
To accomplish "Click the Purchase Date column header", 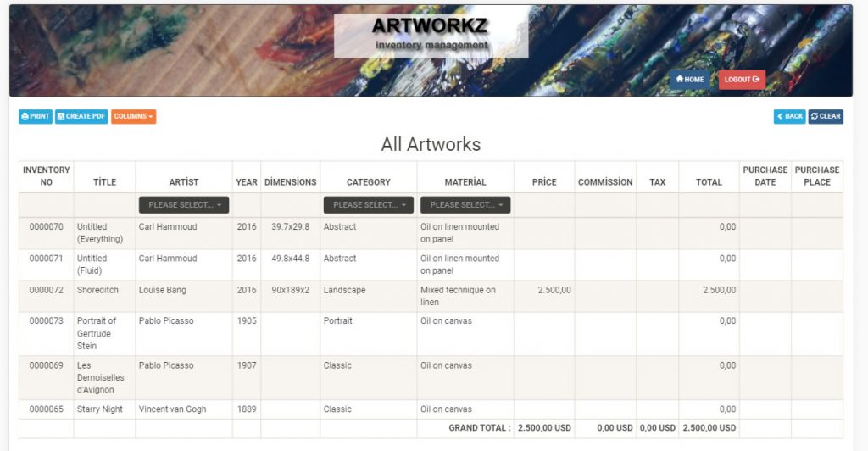I will coord(765,176).
